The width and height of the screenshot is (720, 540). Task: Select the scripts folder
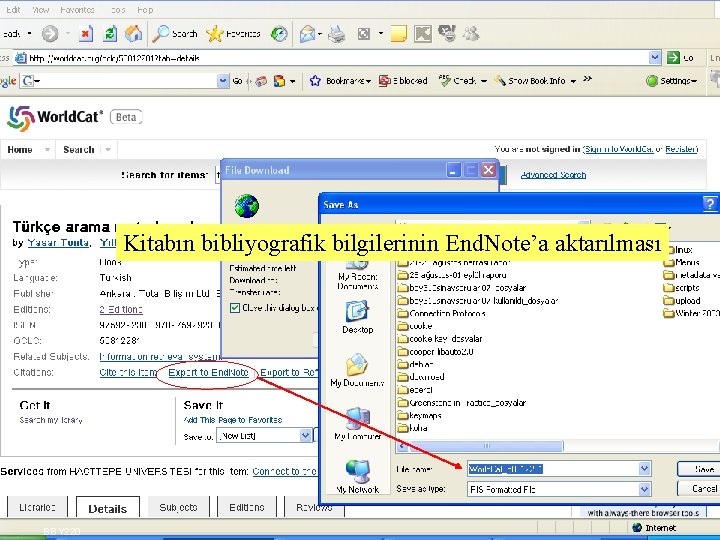[682, 288]
